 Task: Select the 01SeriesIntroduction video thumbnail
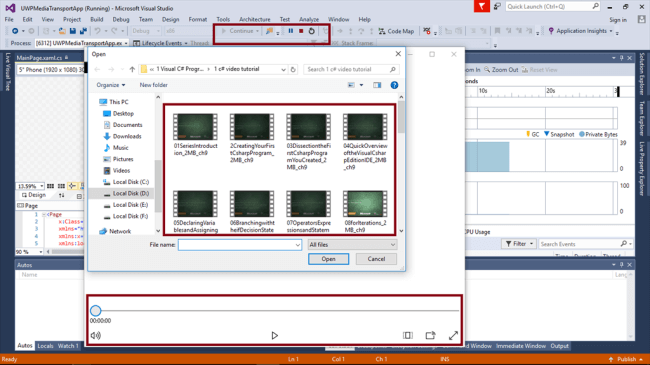pos(195,127)
